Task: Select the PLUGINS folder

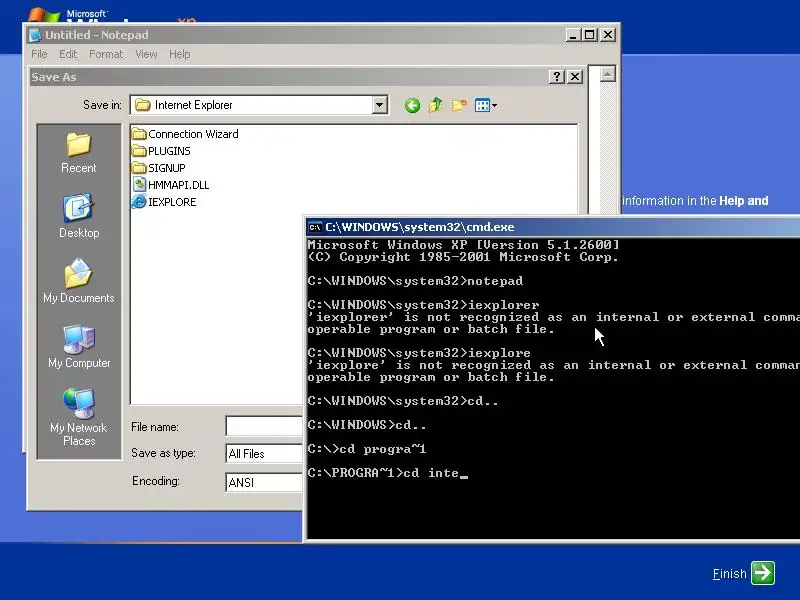Action: (x=161, y=151)
